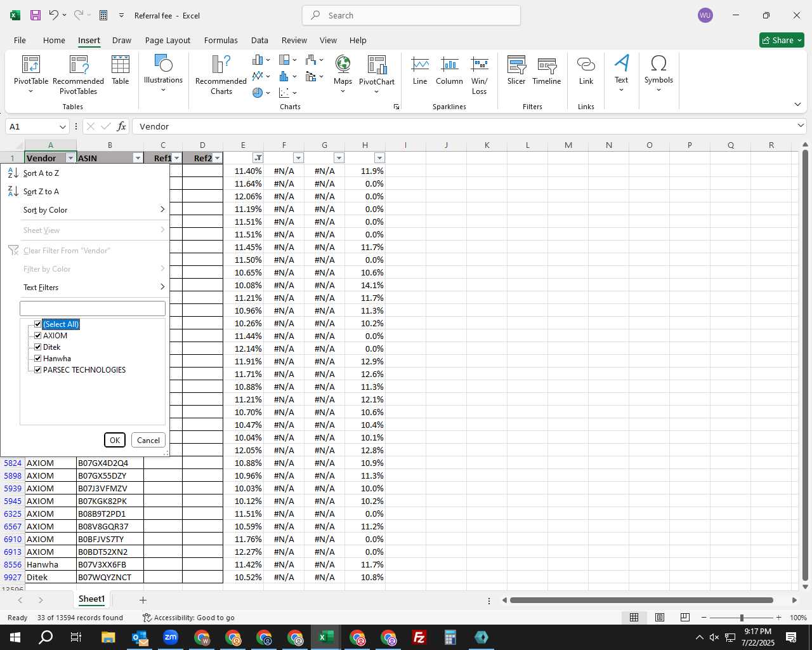Undo the last action
This screenshot has width=812, height=650.
[x=54, y=15]
